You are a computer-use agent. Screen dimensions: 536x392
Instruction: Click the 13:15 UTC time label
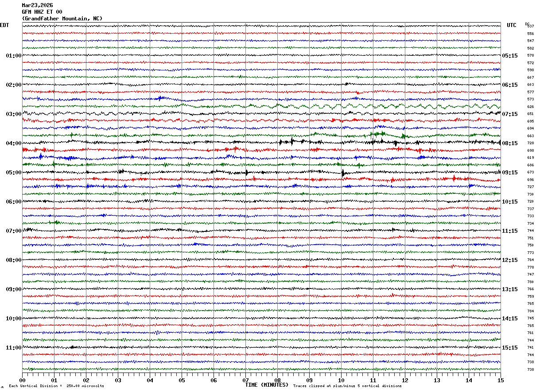[x=510, y=289]
